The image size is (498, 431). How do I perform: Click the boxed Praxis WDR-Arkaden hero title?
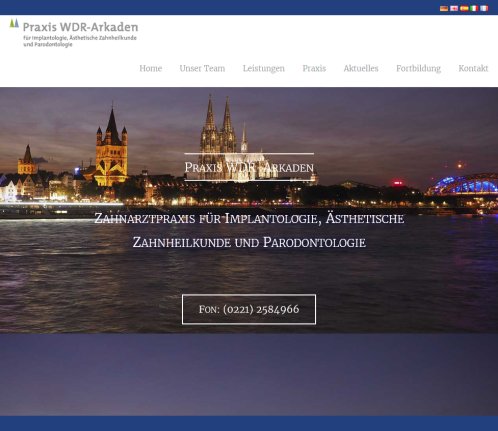pos(249,167)
